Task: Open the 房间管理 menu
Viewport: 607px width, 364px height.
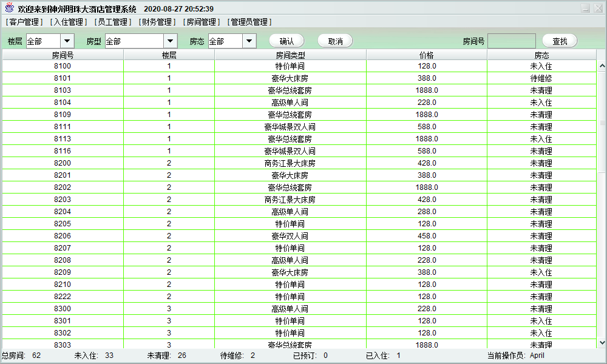Action: pyautogui.click(x=202, y=22)
